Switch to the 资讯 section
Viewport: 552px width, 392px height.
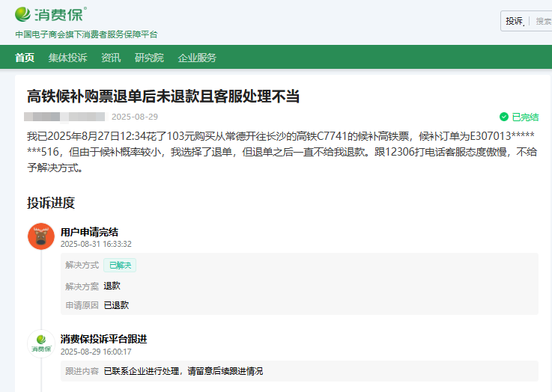click(111, 58)
